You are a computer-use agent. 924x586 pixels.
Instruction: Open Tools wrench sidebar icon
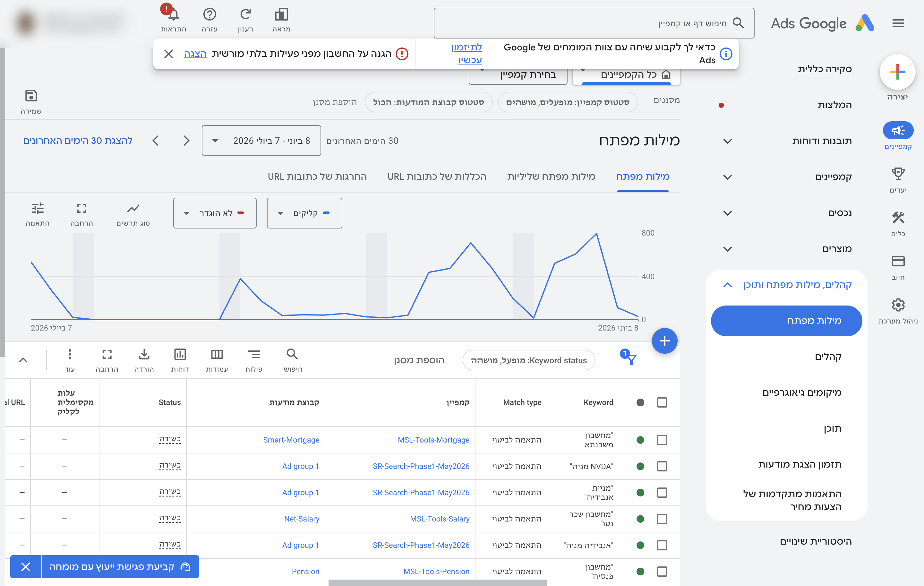click(x=898, y=218)
